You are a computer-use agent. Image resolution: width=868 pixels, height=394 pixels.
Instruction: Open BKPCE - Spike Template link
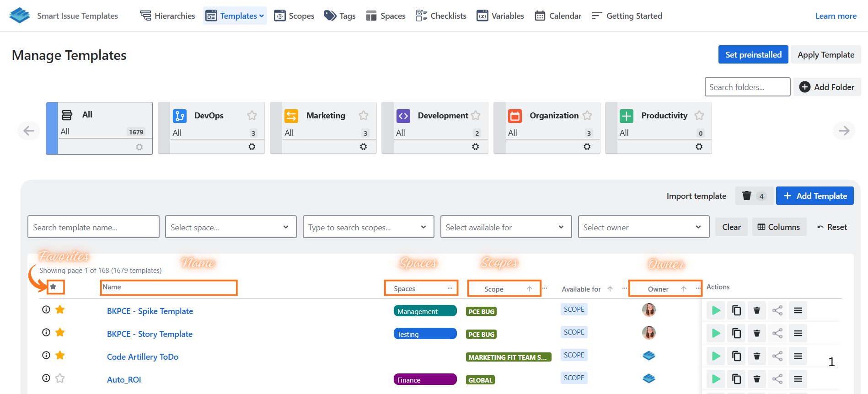pyautogui.click(x=150, y=311)
